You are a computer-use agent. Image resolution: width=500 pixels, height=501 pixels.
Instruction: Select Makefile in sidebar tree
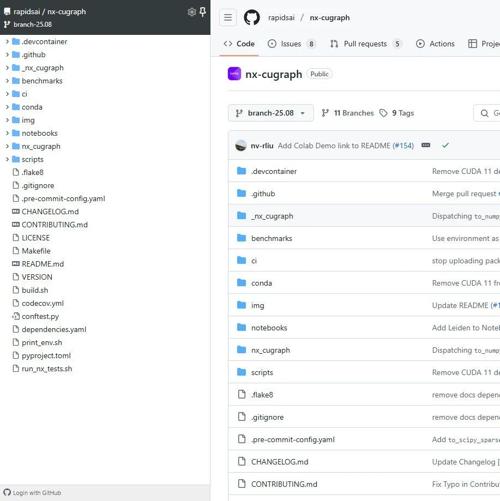tap(36, 251)
